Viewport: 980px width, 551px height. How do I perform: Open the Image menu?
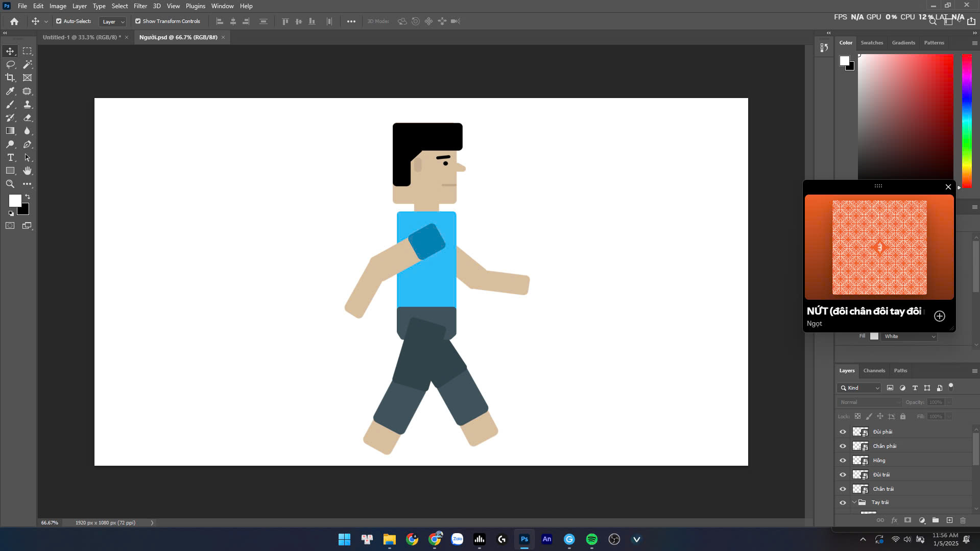coord(58,6)
